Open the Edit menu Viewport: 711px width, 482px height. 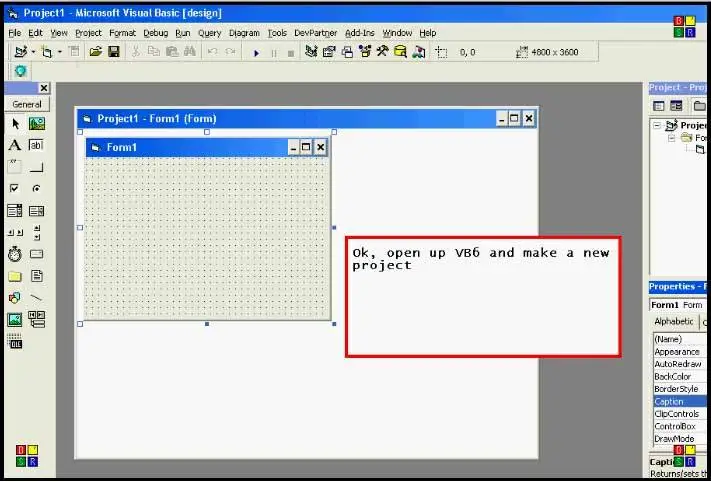(35, 33)
